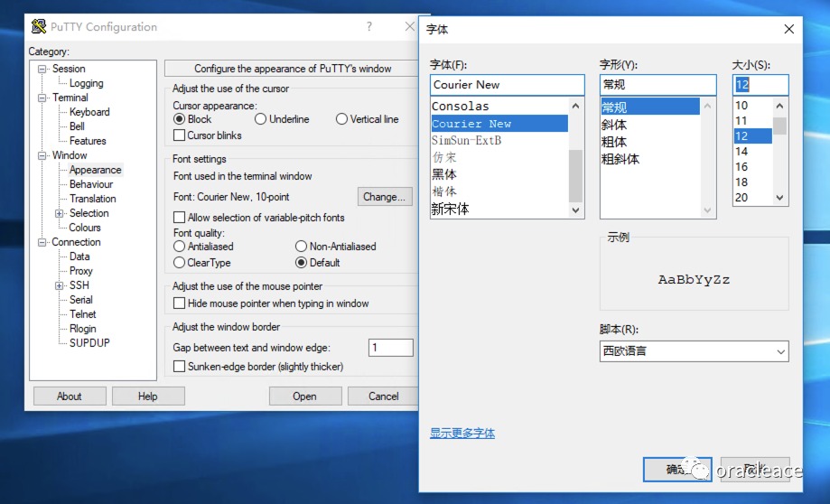The image size is (830, 504).
Task: Click Open button in PuTTY
Action: [305, 396]
